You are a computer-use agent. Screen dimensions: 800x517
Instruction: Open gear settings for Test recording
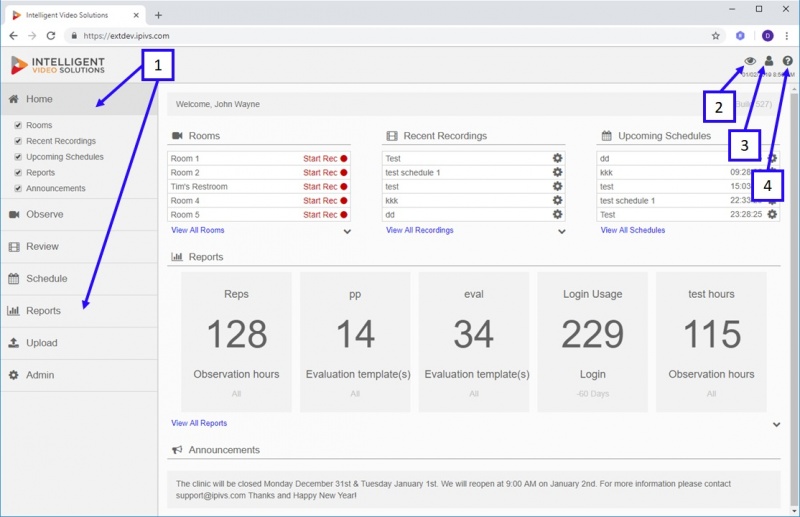(558, 158)
